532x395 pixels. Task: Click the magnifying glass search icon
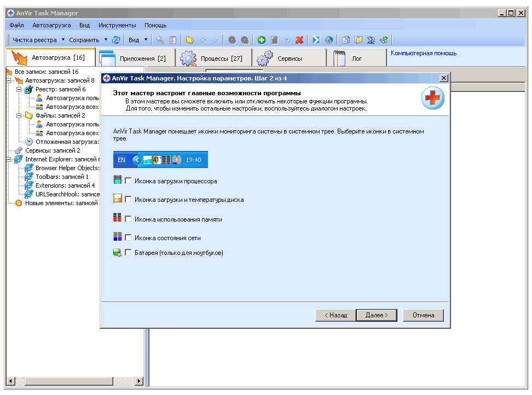(160, 40)
